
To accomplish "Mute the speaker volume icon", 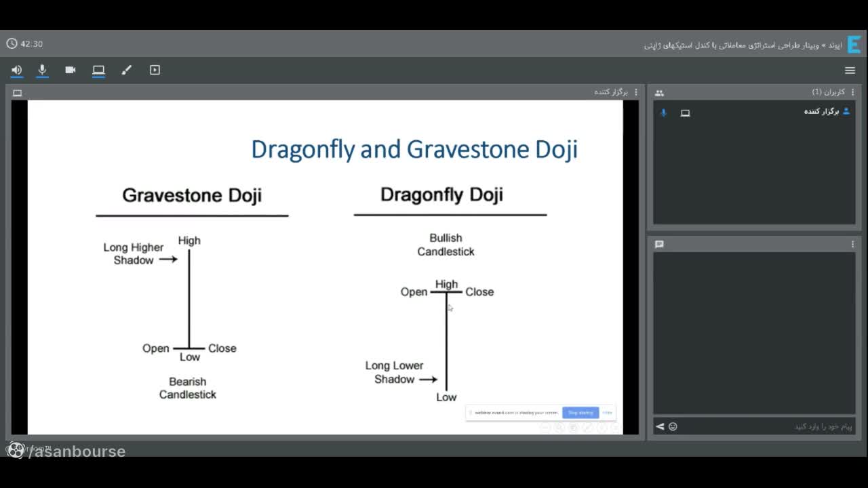I will pos(17,70).
